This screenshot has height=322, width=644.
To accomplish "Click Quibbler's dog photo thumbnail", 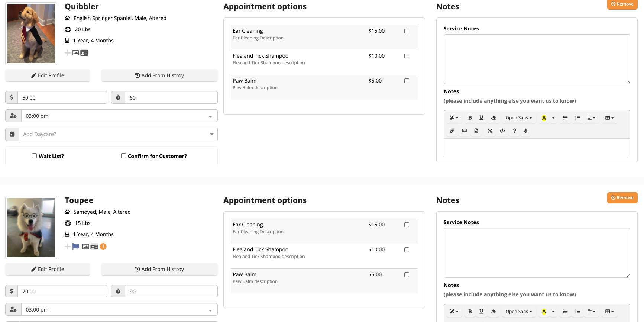I will pyautogui.click(x=31, y=34).
